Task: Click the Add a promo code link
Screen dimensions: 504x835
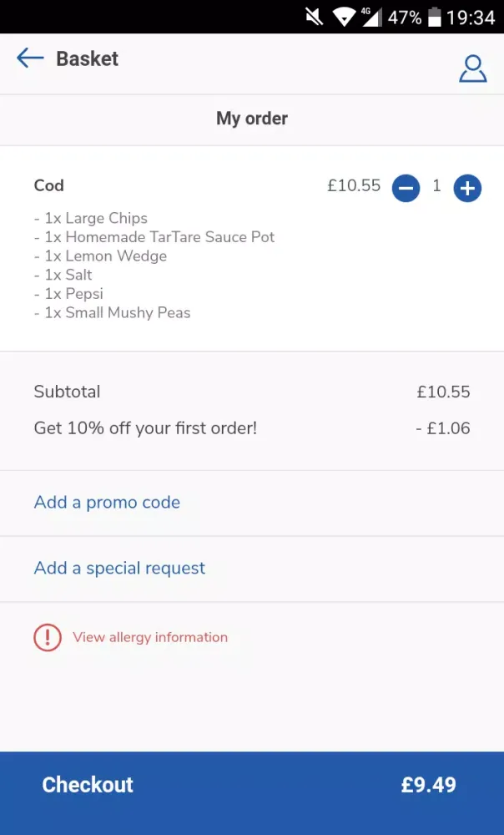Action: click(x=107, y=502)
